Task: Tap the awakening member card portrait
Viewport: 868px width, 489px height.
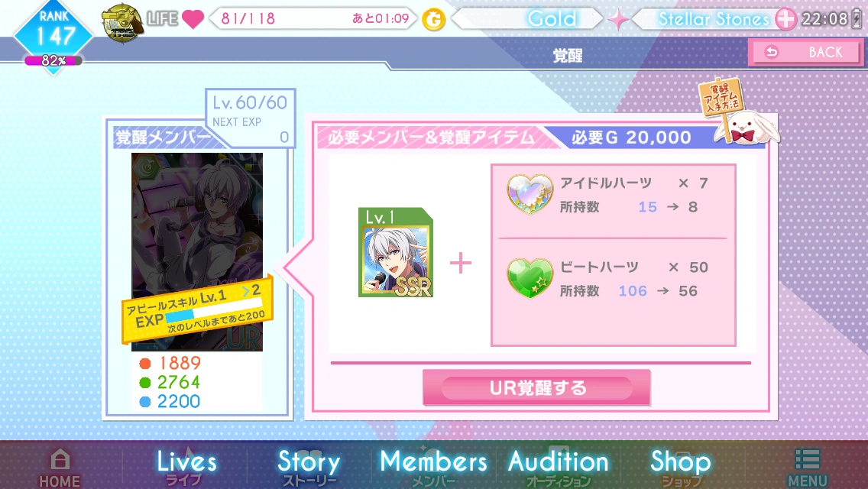Action: pos(197,252)
